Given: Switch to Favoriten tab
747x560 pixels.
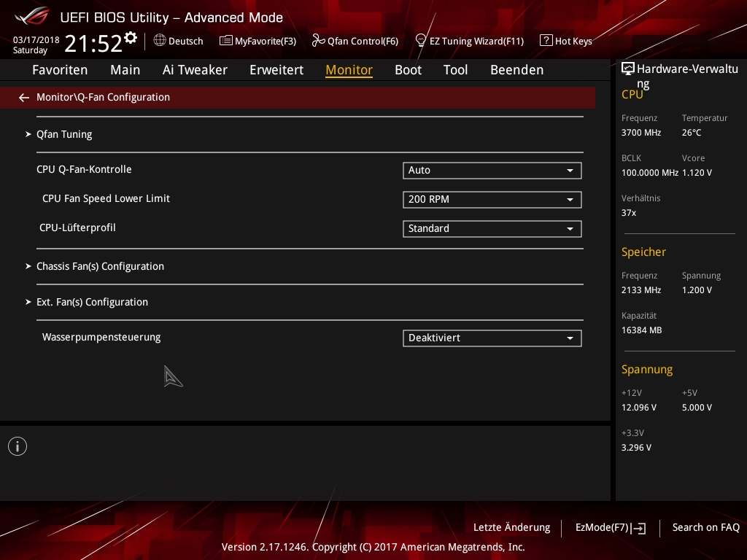Looking at the screenshot, I should coord(60,70).
